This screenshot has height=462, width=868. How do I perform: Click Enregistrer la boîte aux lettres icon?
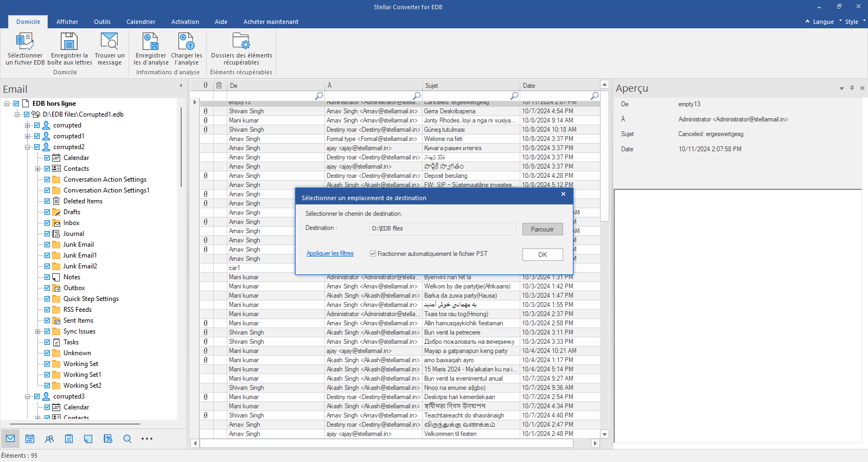[x=69, y=42]
